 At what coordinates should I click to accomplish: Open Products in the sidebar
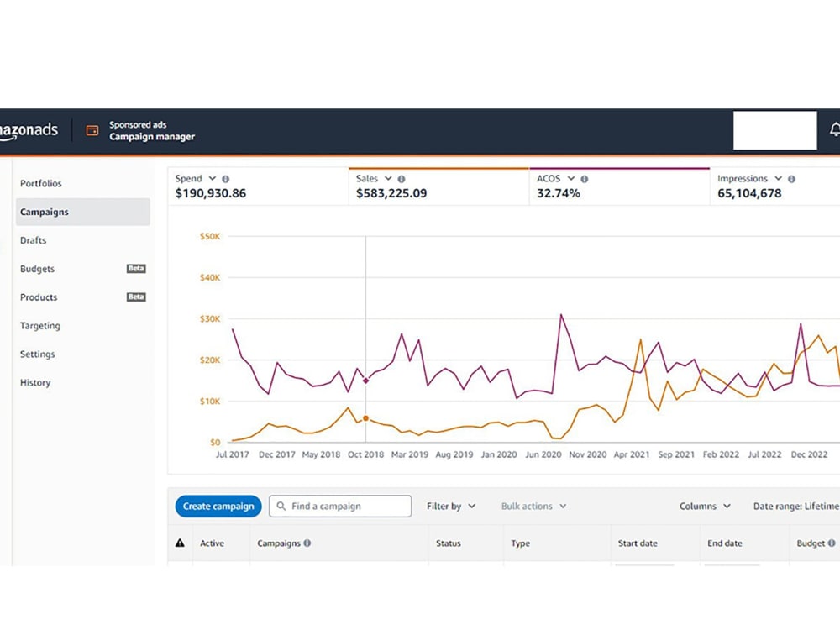[x=39, y=297]
